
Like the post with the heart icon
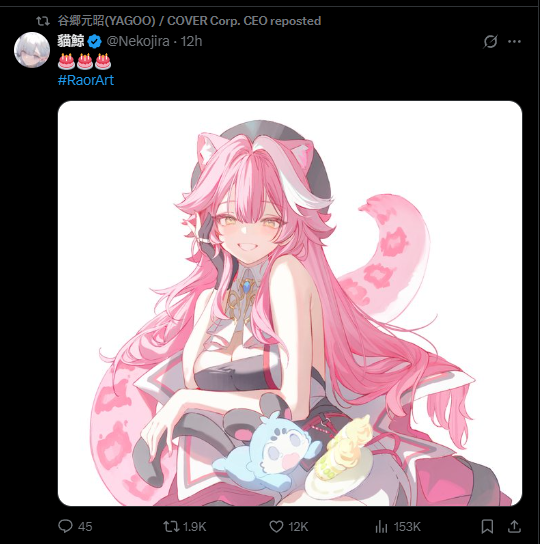277,527
